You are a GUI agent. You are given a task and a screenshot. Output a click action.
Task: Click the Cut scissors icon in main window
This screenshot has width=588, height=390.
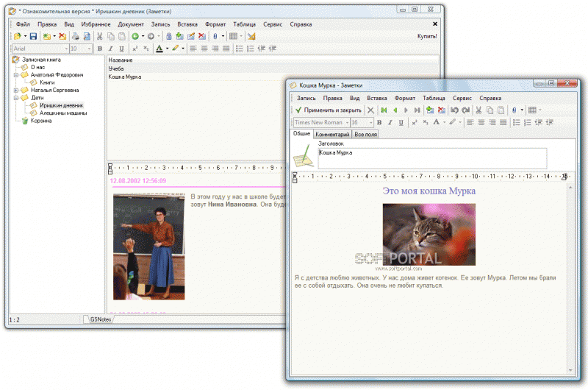pyautogui.click(x=100, y=36)
